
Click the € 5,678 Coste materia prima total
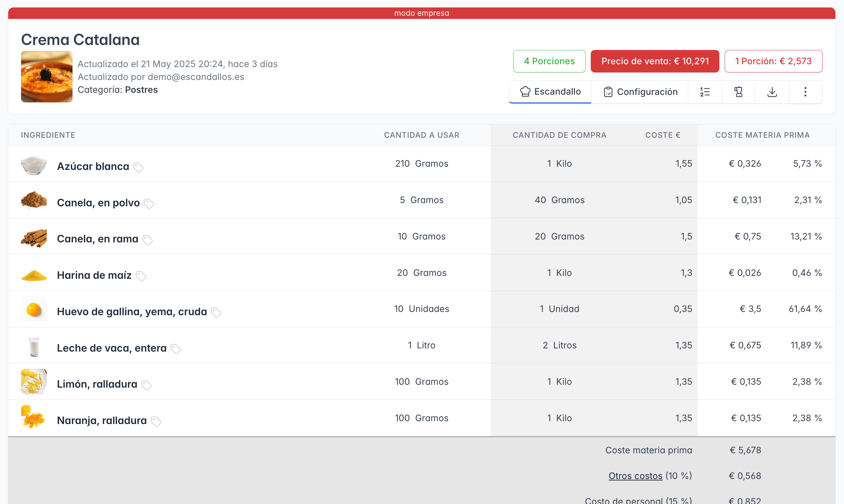(x=745, y=450)
